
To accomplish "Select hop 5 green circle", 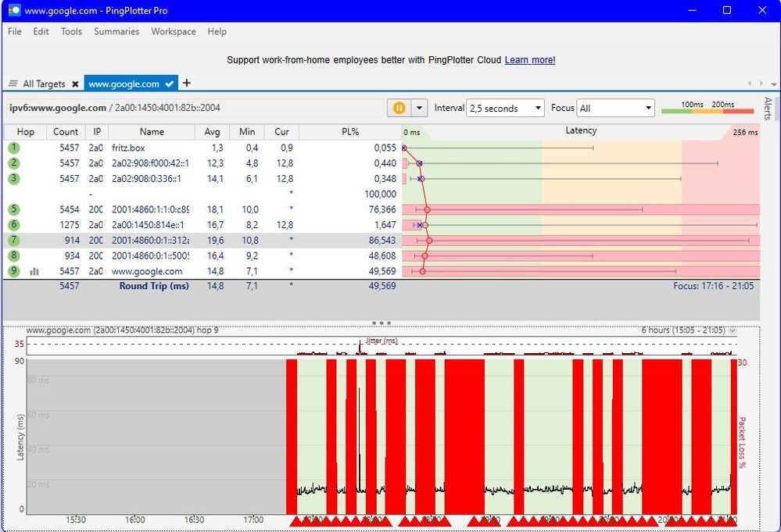I will pyautogui.click(x=14, y=209).
